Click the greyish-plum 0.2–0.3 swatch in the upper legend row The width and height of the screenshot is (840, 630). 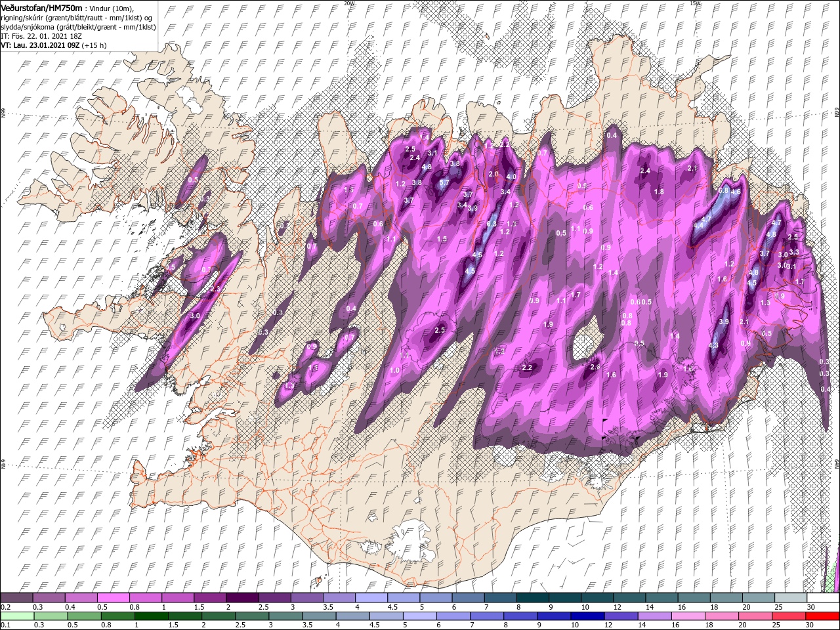pyautogui.click(x=16, y=598)
